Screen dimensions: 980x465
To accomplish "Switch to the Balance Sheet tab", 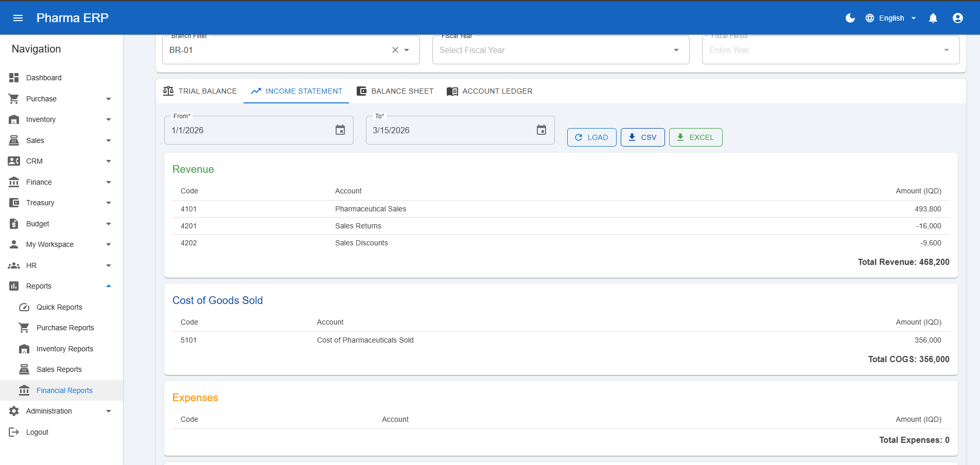I will pyautogui.click(x=395, y=91).
